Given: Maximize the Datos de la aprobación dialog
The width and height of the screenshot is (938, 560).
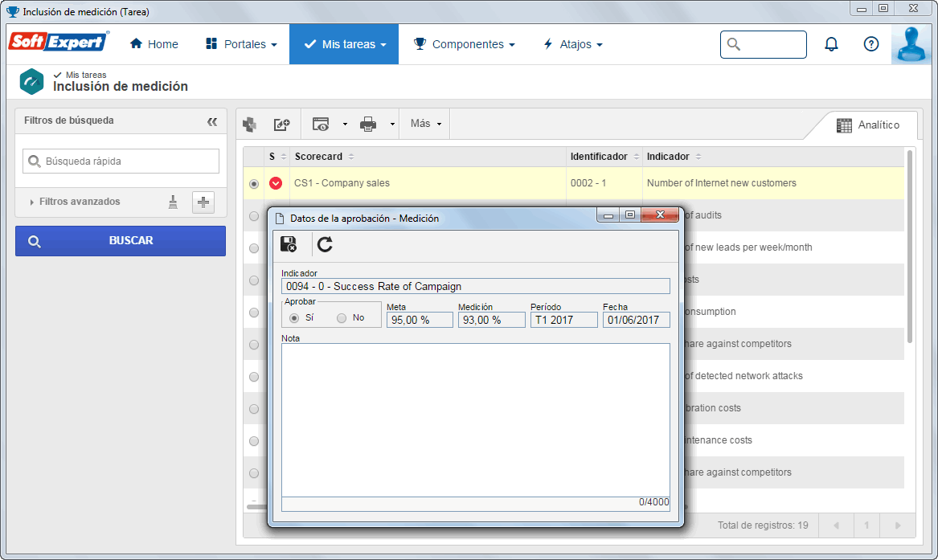Looking at the screenshot, I should pyautogui.click(x=630, y=215).
